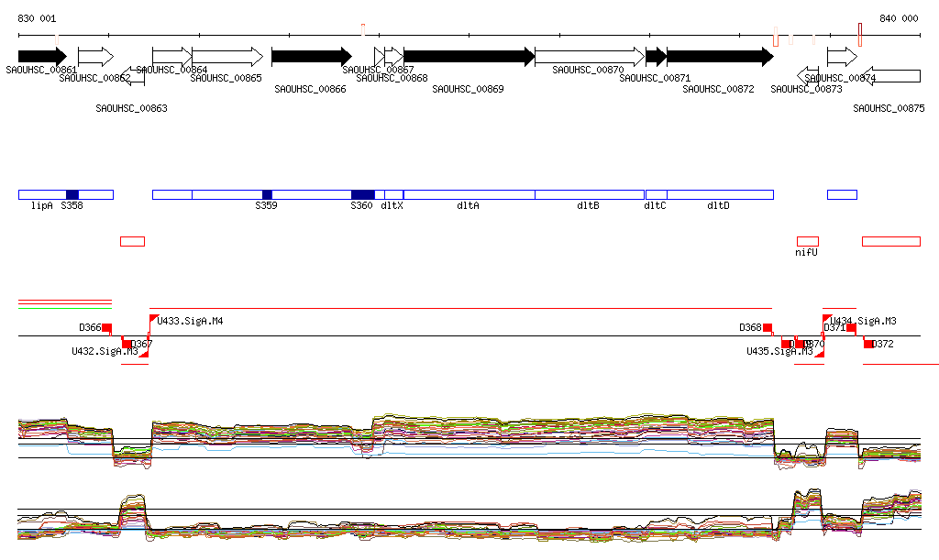Viewport: 939px width, 560px height.
Task: Click the dltD annotation box
Action: 719,194
